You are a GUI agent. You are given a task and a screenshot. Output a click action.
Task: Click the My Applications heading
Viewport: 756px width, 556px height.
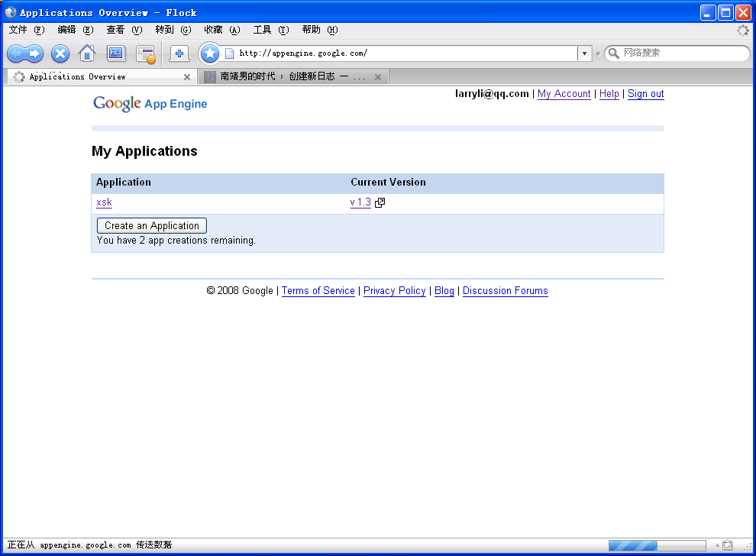pyautogui.click(x=144, y=151)
